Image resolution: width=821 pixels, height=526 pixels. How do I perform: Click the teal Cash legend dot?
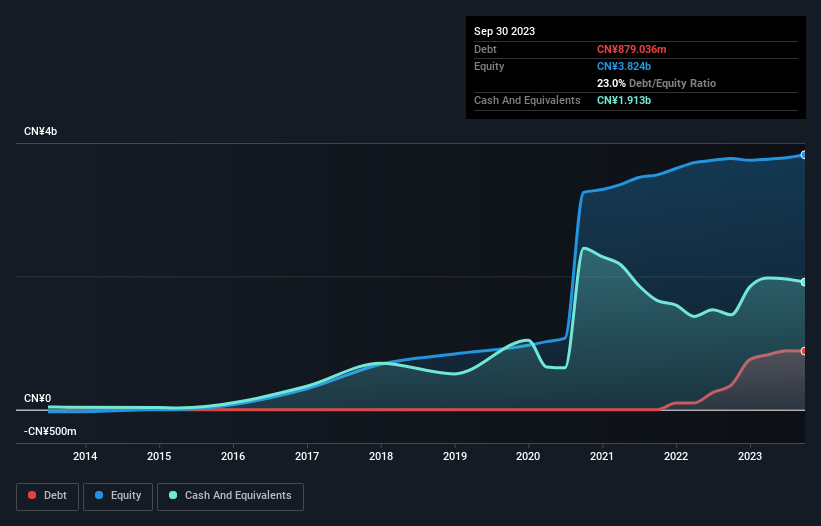tap(173, 495)
